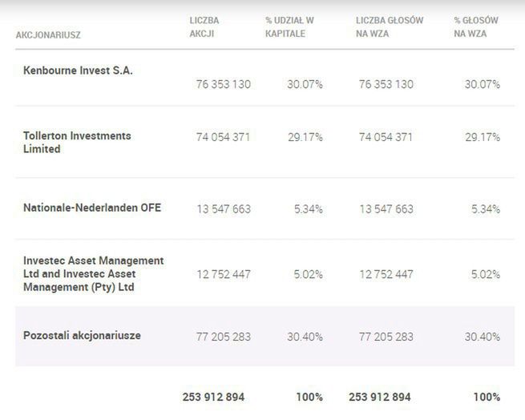The width and height of the screenshot is (525, 420).
Task: Select the Pozostali akcjonariusze row label
Action: (x=82, y=336)
